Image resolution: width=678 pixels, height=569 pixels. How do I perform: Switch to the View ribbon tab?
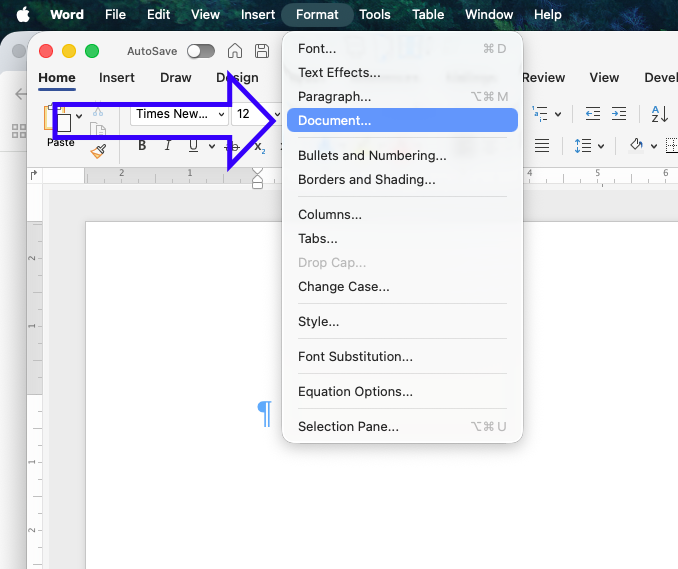coord(604,77)
